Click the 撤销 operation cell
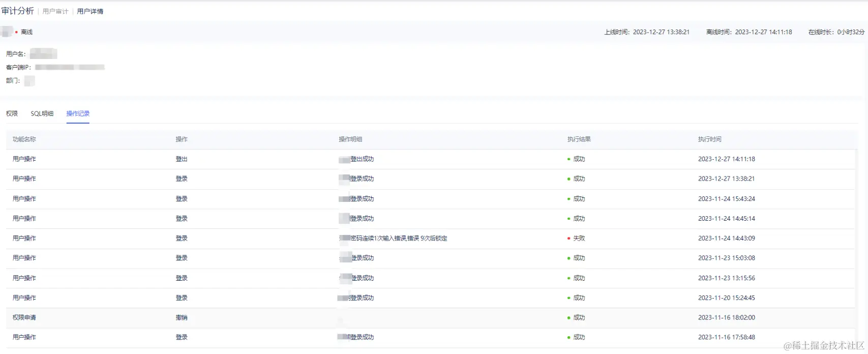This screenshot has height=354, width=868. pos(182,318)
